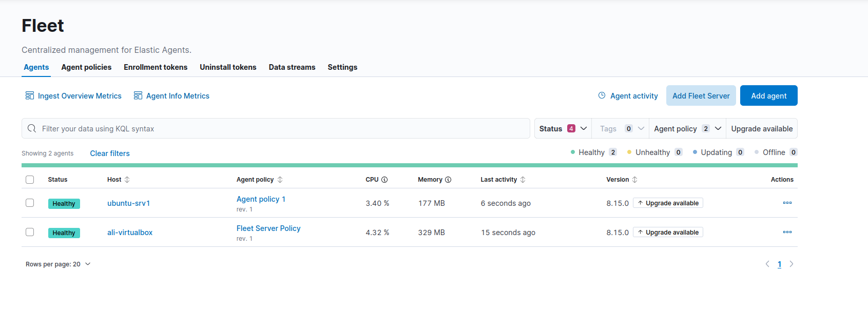868x309 pixels.
Task: Click the Offline count legend
Action: (776, 152)
